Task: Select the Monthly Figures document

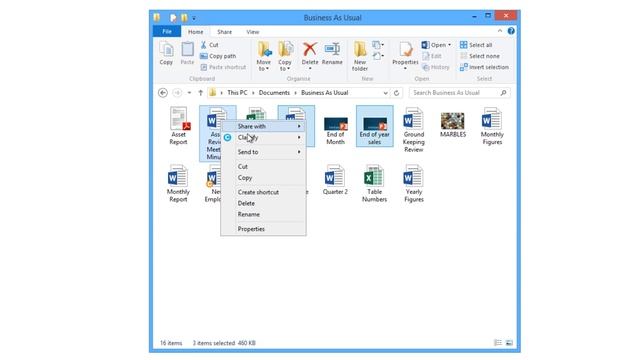Action: tap(492, 126)
